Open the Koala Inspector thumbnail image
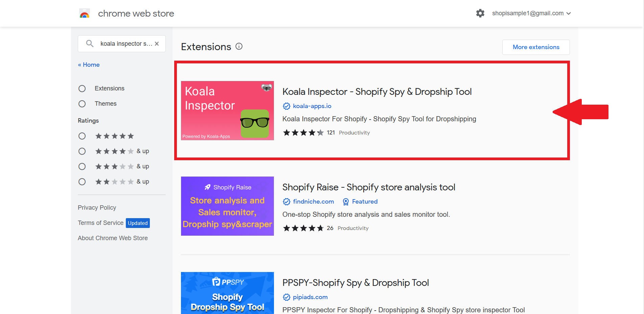The image size is (644, 314). pos(227,110)
